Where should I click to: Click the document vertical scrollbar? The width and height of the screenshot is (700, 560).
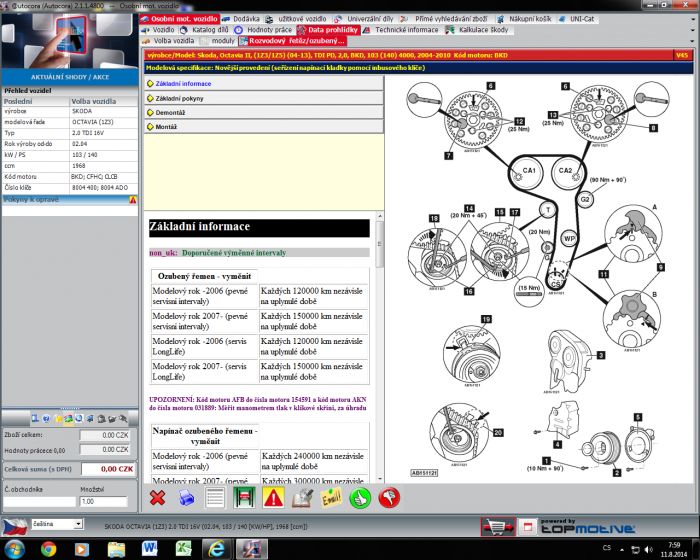380,347
